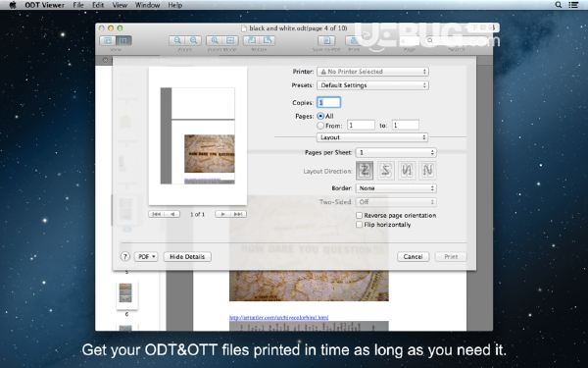Enable Reverse page orientation checkbox
Screen dimensions: 588x368
tap(360, 215)
